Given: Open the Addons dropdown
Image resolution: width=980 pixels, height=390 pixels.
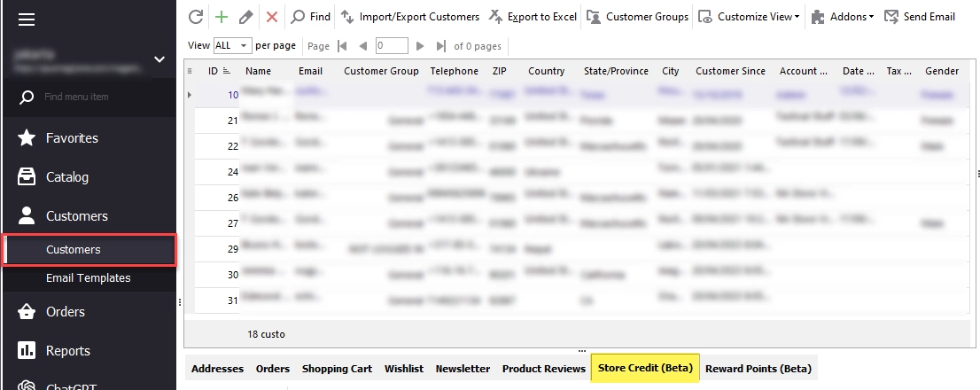Looking at the screenshot, I should 842,17.
